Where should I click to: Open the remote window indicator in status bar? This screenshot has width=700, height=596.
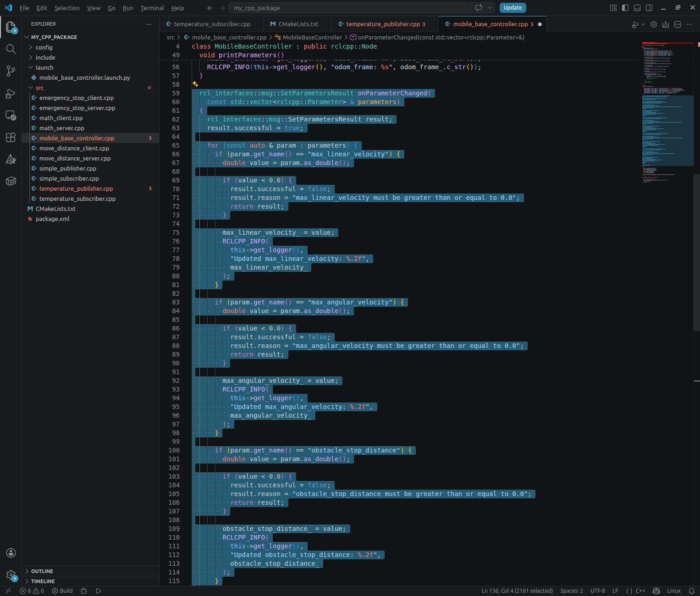coord(8,591)
